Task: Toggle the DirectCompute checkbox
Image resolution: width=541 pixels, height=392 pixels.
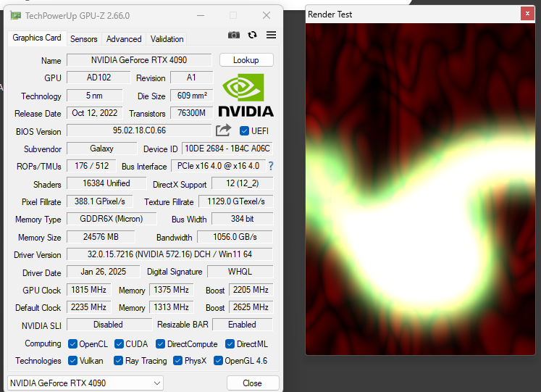Action: (x=160, y=343)
